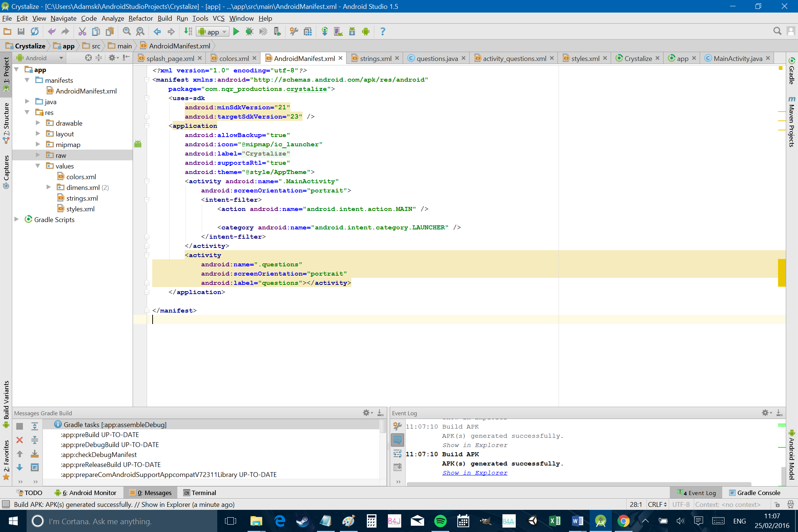
Task: Click Make Project build icon
Action: click(x=188, y=32)
